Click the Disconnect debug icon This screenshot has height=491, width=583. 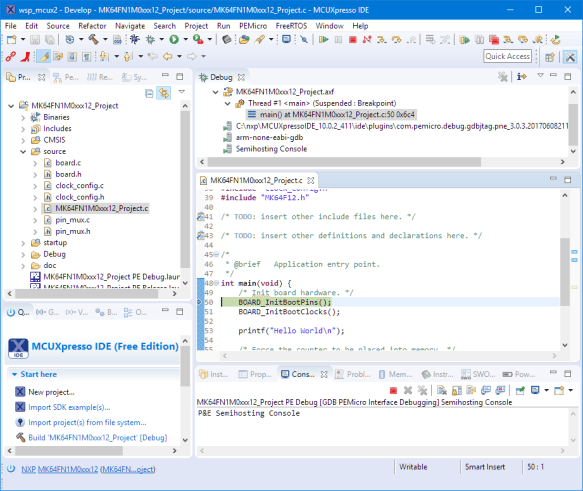367,39
